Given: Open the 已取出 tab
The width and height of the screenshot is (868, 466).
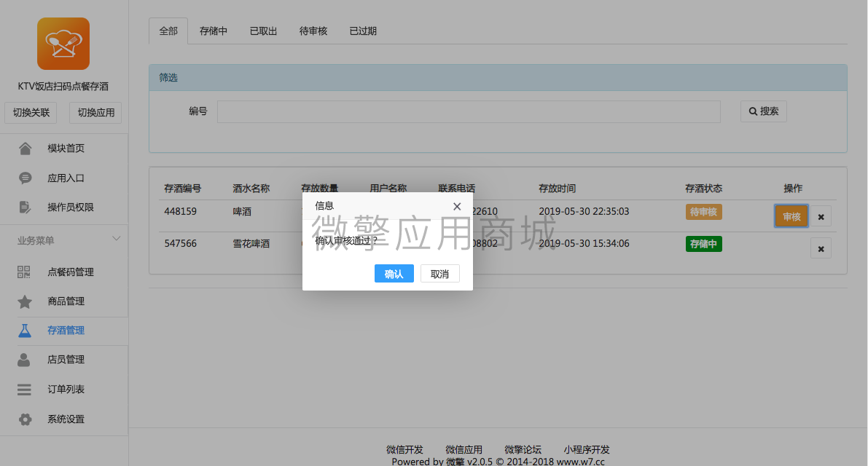Looking at the screenshot, I should 263,31.
